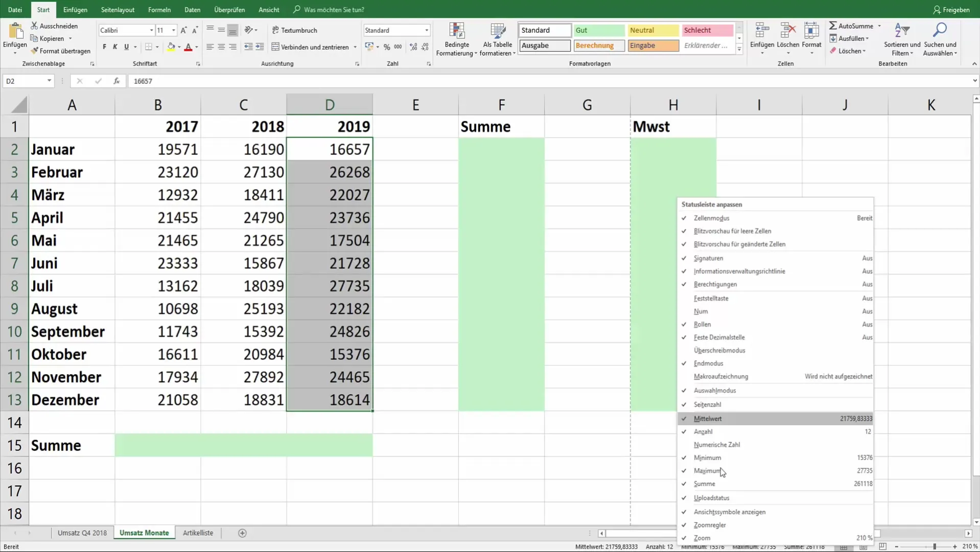This screenshot has width=980, height=552.
Task: Collapse the ribbon
Action: coord(974,64)
